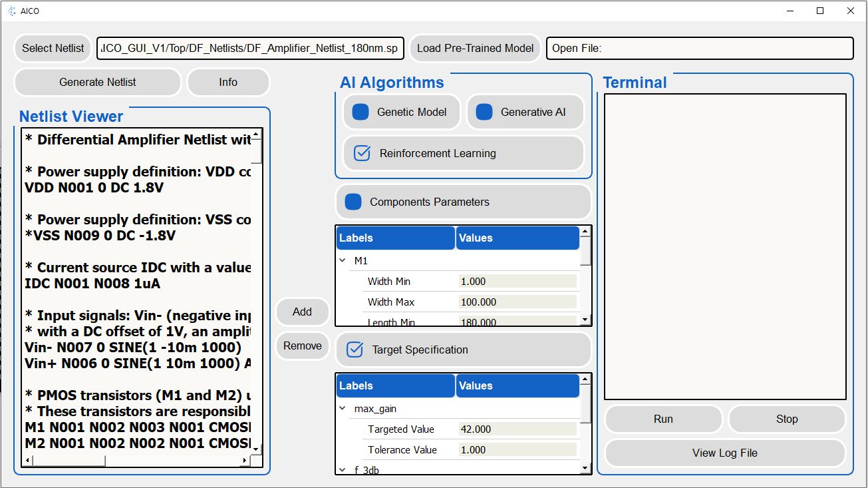Viewport: 868px width, 488px height.
Task: Click the AICO app icon in title bar
Action: click(11, 11)
